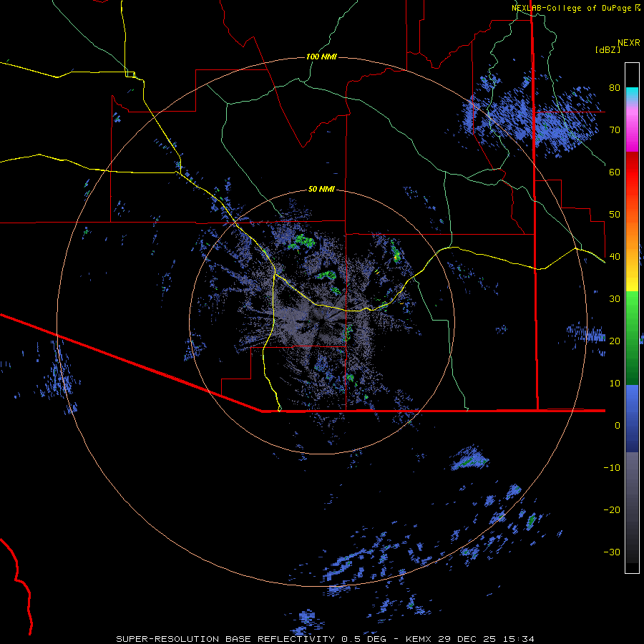Click the 0 dBZ scale value
The height and width of the screenshot is (644, 644).
618,426
